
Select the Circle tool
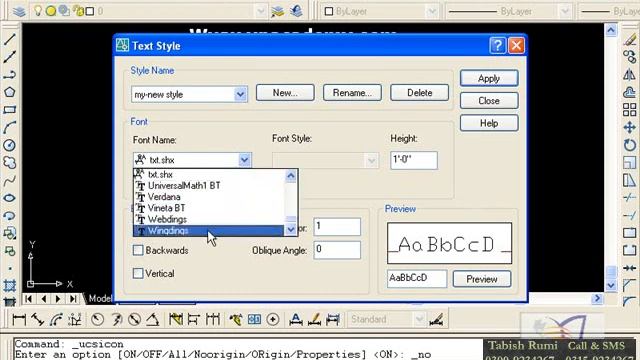[x=9, y=145]
